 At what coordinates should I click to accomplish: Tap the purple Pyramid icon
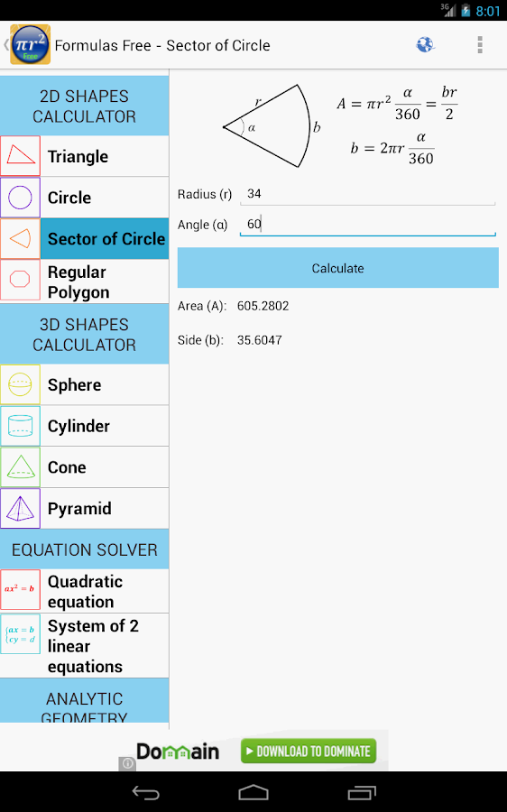tap(20, 509)
